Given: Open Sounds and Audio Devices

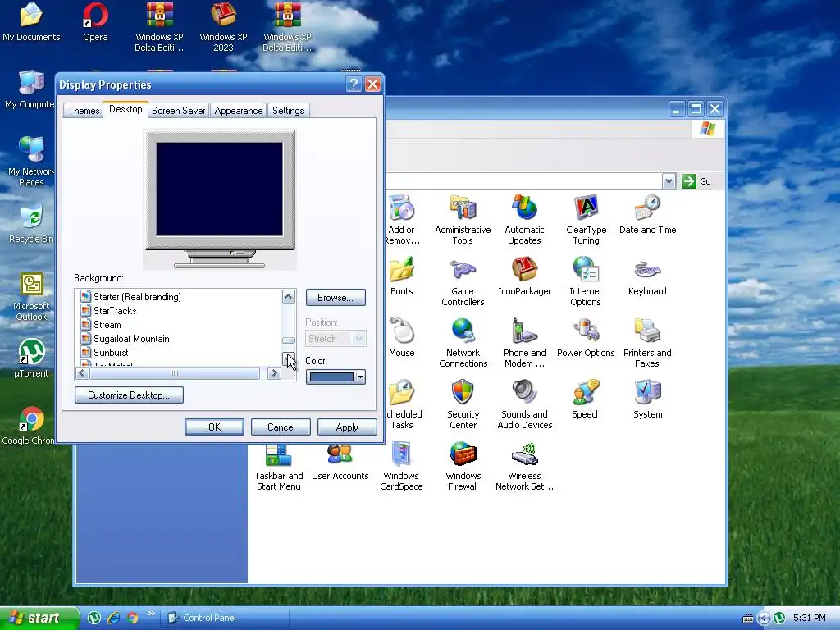Looking at the screenshot, I should (524, 404).
